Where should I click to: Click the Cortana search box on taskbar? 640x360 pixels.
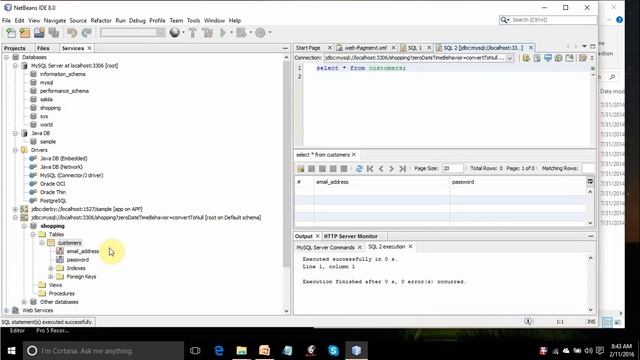pos(103,351)
